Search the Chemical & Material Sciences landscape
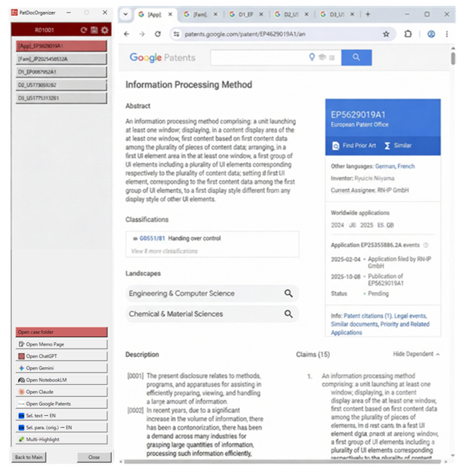Viewport: 462px width, 476px height. (212, 314)
